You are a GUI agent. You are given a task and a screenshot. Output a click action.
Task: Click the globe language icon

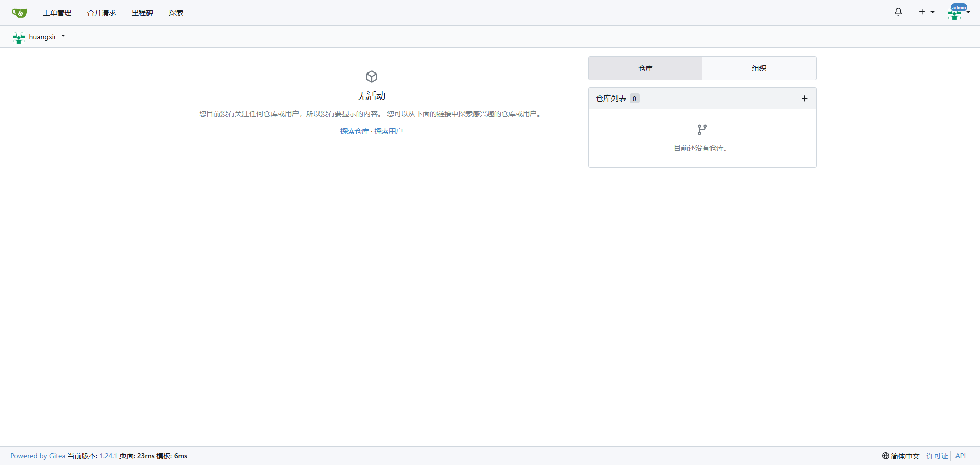pos(886,456)
